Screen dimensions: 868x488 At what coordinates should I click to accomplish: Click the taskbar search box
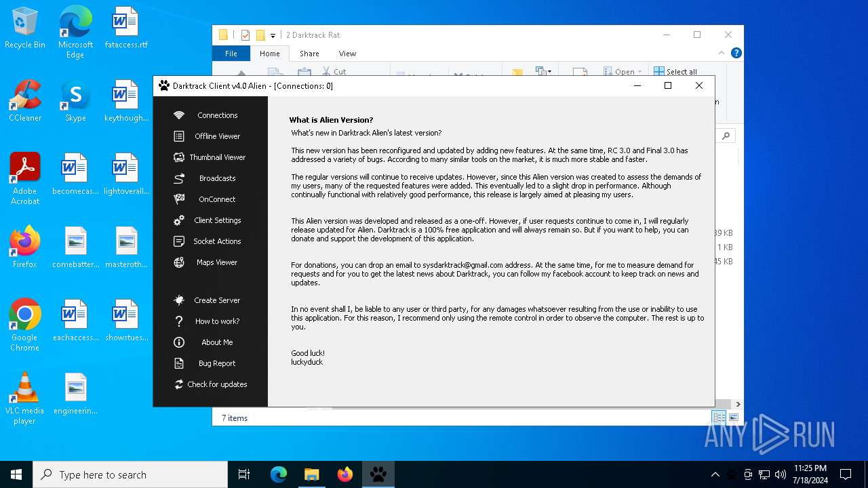(x=130, y=474)
